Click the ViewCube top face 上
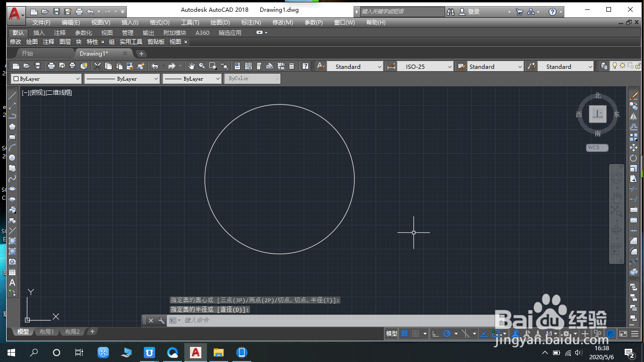 pyautogui.click(x=597, y=114)
